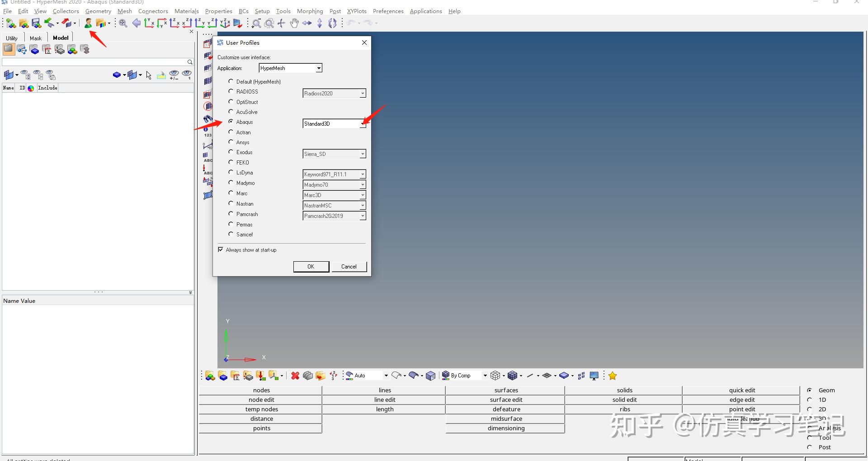Click the User Profiles person icon
This screenshot has width=868, height=461.
pos(88,23)
